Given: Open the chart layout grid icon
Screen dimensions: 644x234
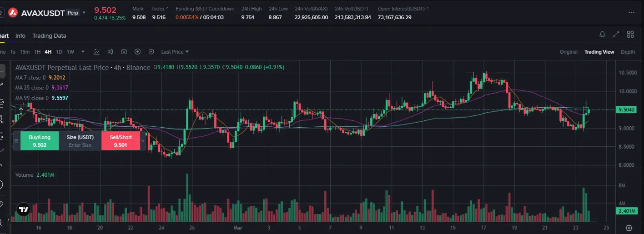Looking at the screenshot, I should (x=630, y=35).
